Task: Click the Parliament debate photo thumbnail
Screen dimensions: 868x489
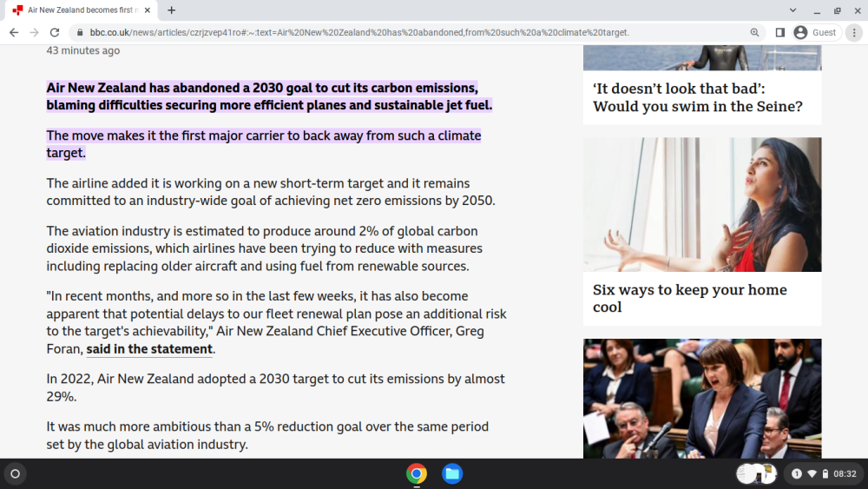Action: 702,398
